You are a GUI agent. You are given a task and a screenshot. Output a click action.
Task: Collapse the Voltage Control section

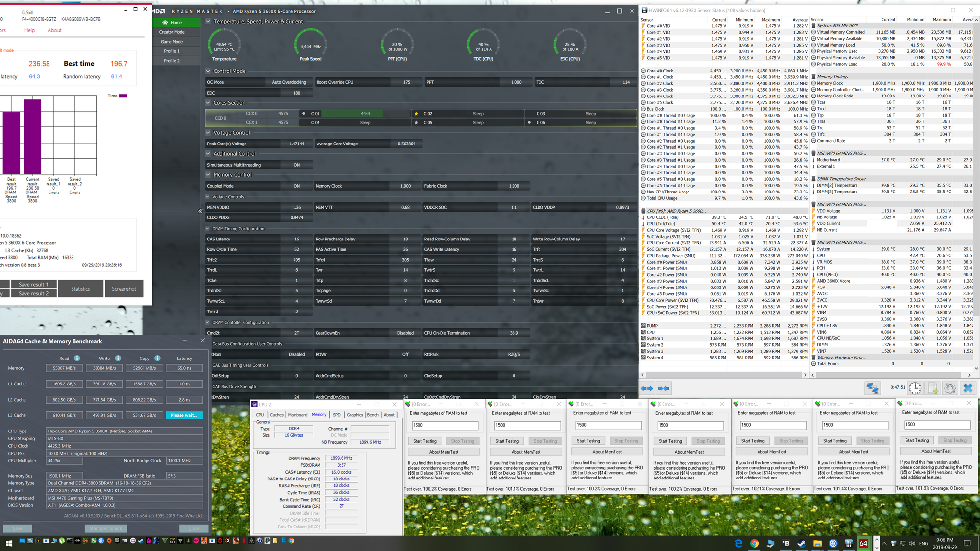pyautogui.click(x=208, y=133)
